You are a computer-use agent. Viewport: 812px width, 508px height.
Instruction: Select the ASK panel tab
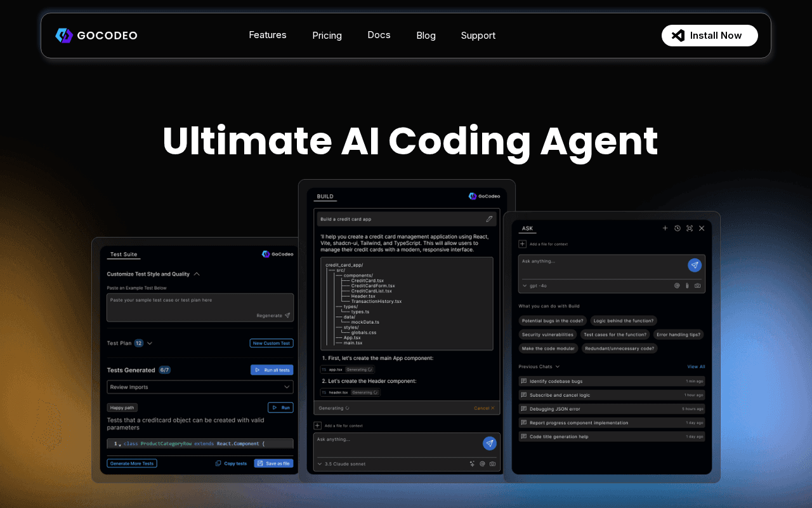pyautogui.click(x=527, y=229)
